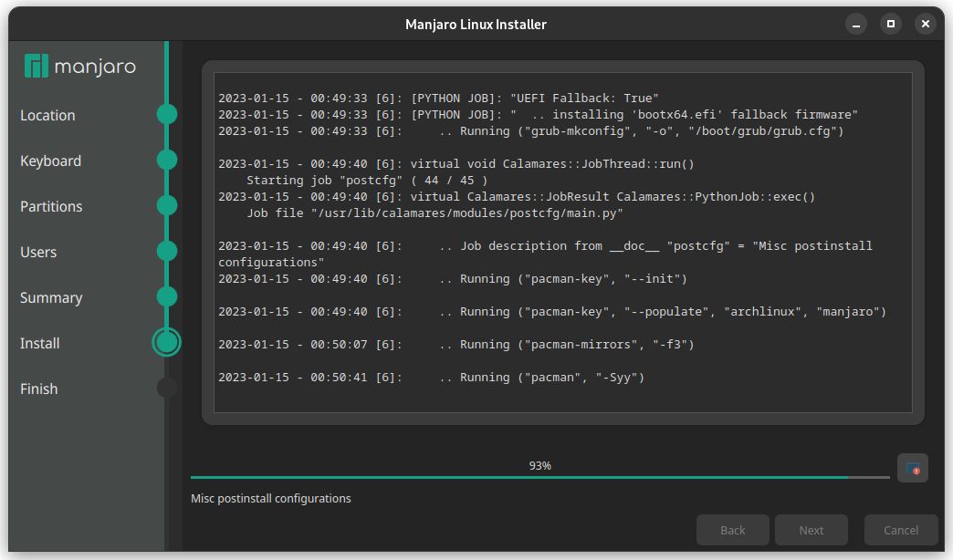Select the Summary step in the sidebar
Image resolution: width=953 pixels, height=560 pixels.
[x=51, y=297]
